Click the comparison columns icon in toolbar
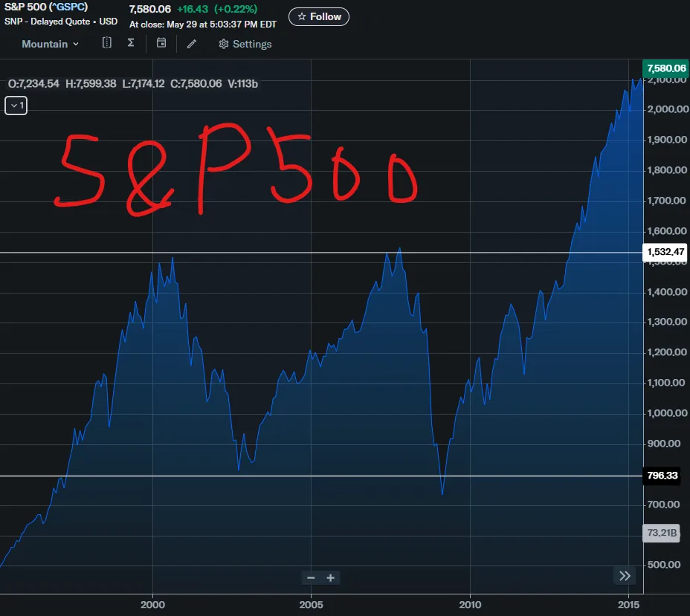 tap(107, 42)
